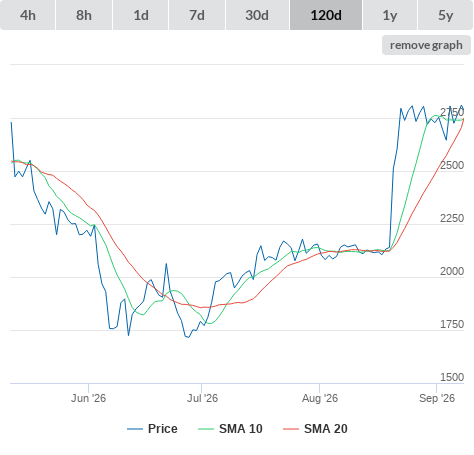This screenshot has height=455, width=474.
Task: Click the active 120d tab
Action: [326, 15]
